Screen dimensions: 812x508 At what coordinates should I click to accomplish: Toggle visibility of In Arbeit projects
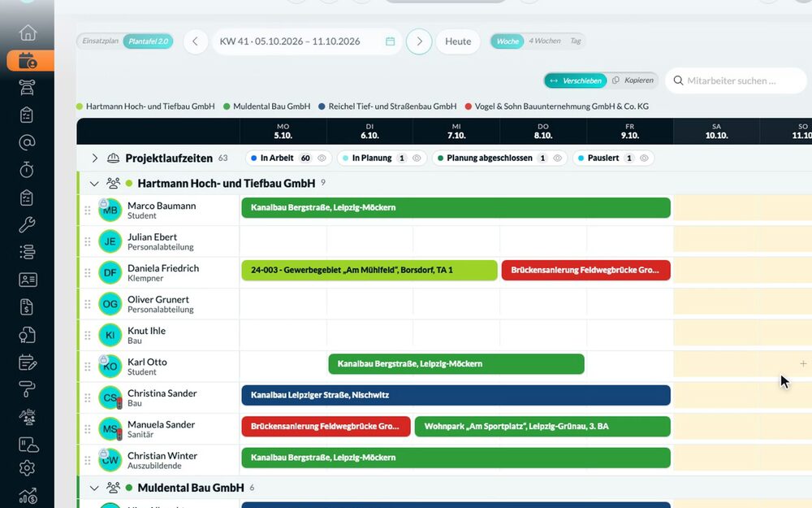(322, 158)
